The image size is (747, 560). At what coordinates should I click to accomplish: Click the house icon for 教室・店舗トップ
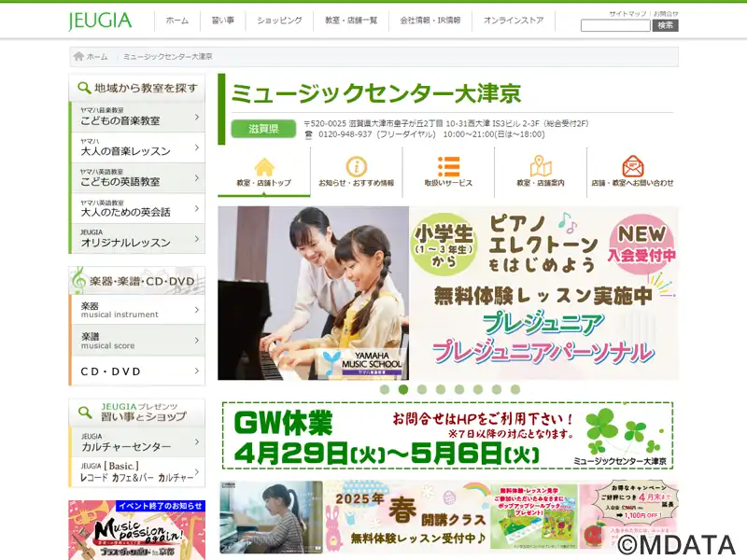point(264,167)
